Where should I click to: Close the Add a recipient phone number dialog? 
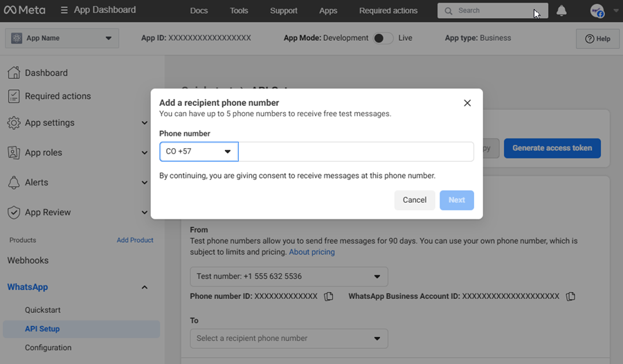point(467,103)
